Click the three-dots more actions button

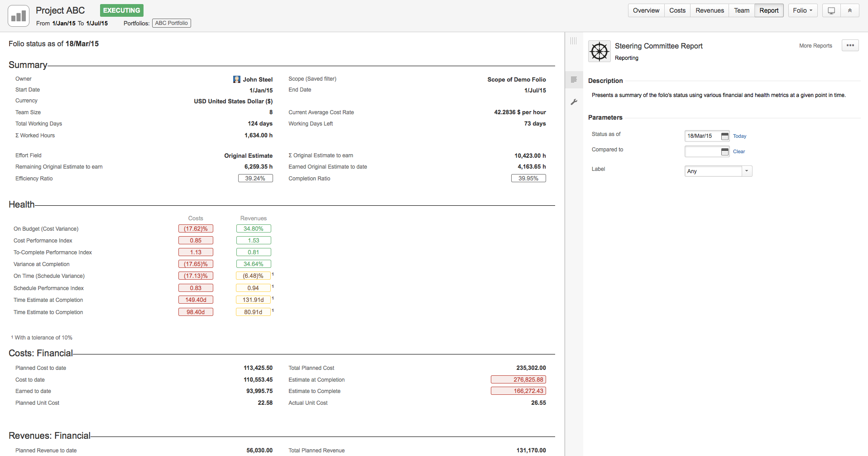pos(850,45)
